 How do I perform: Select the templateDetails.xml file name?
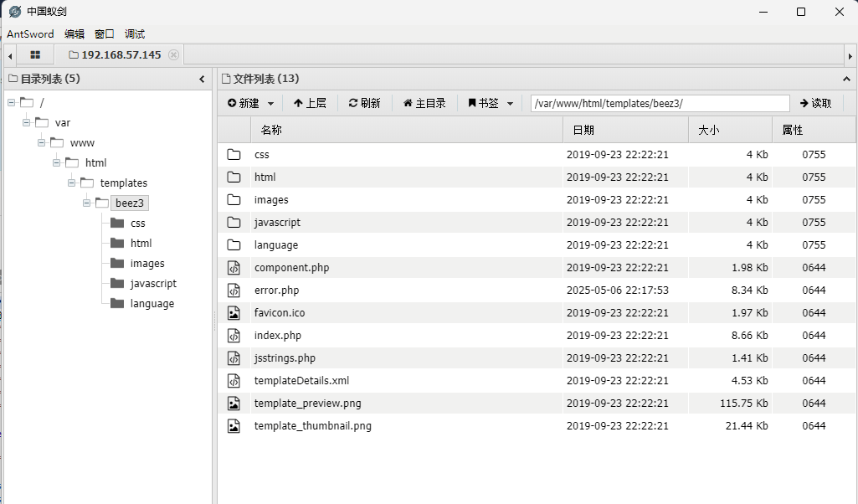click(301, 380)
